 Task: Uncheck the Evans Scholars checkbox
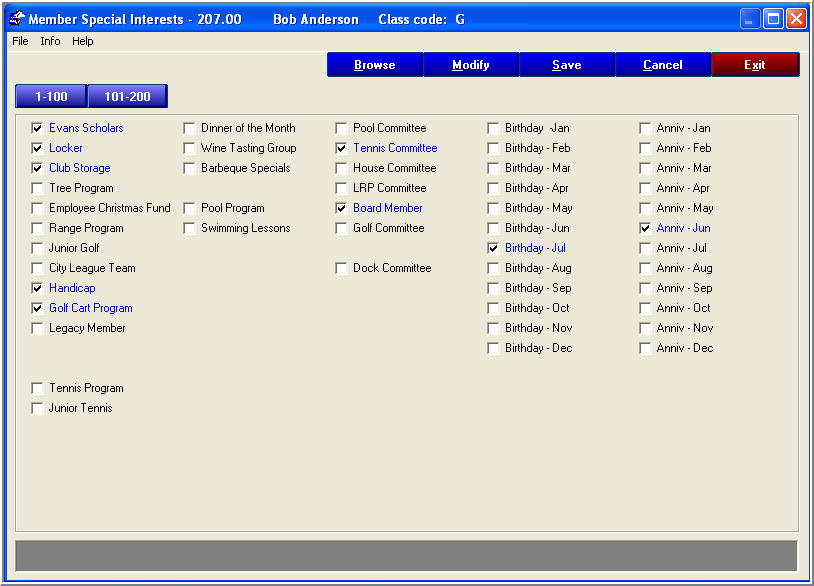pyautogui.click(x=38, y=128)
